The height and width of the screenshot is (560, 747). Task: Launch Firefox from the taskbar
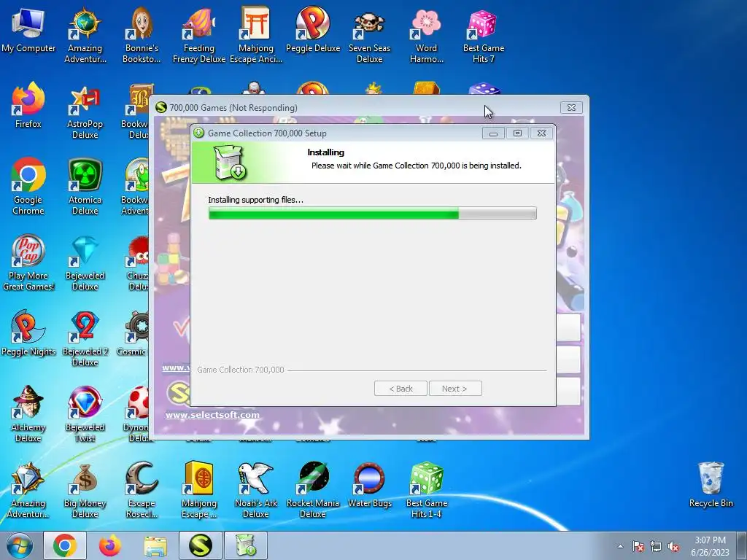(110, 545)
